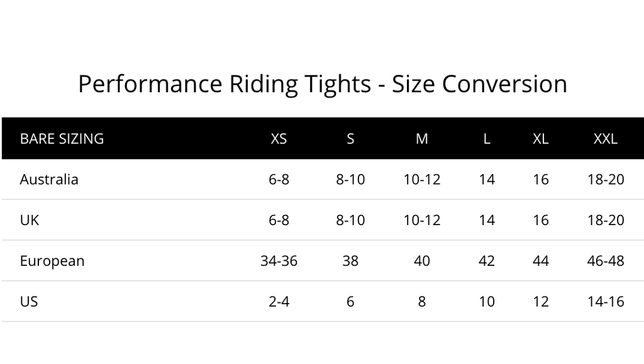Select the Australia row label

(49, 179)
